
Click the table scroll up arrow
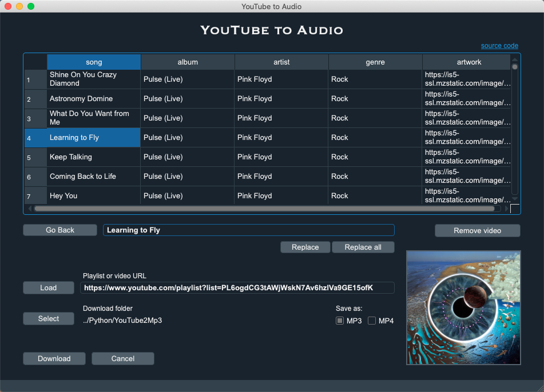[x=515, y=59]
